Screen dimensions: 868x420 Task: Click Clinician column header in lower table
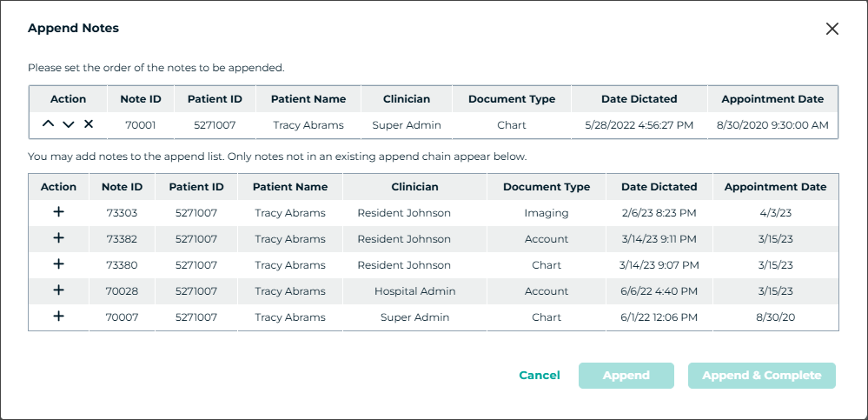point(414,186)
